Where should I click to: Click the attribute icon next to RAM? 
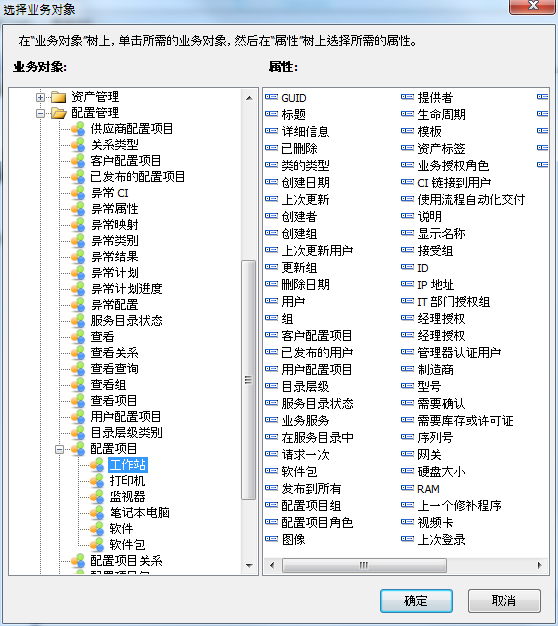(x=407, y=488)
